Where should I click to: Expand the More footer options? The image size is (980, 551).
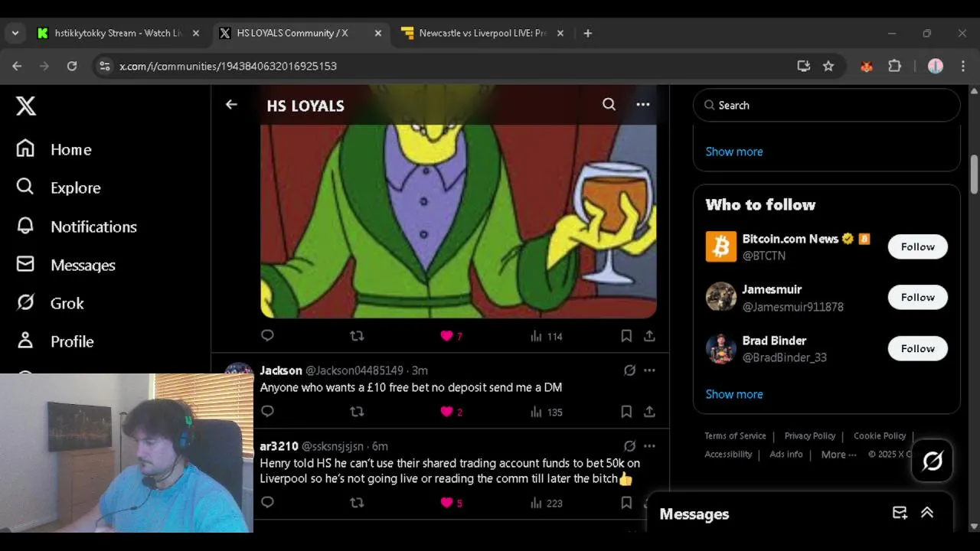click(x=838, y=455)
